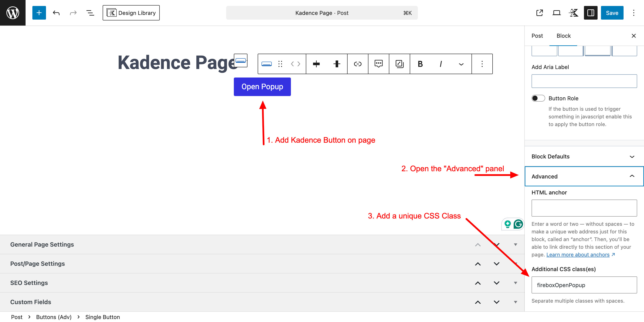This screenshot has height=322, width=644.
Task: Open the device preview options
Action: pos(556,13)
